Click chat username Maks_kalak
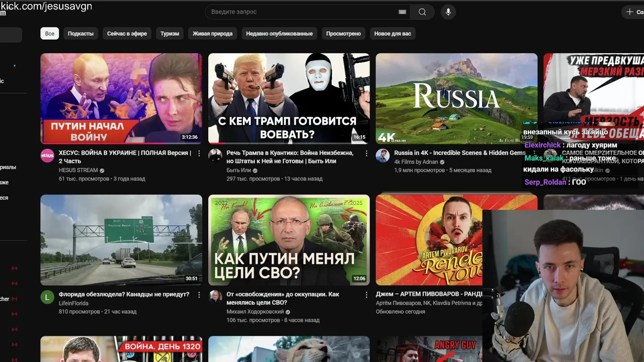 [544, 158]
